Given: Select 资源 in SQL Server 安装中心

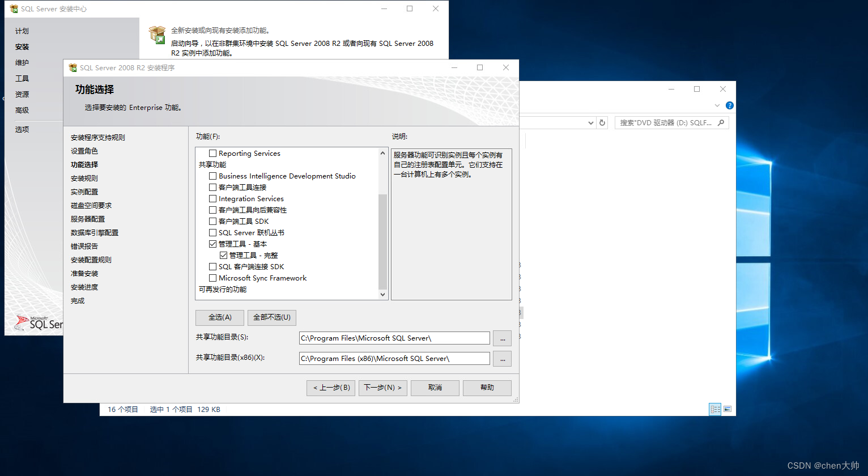Looking at the screenshot, I should click(x=22, y=95).
